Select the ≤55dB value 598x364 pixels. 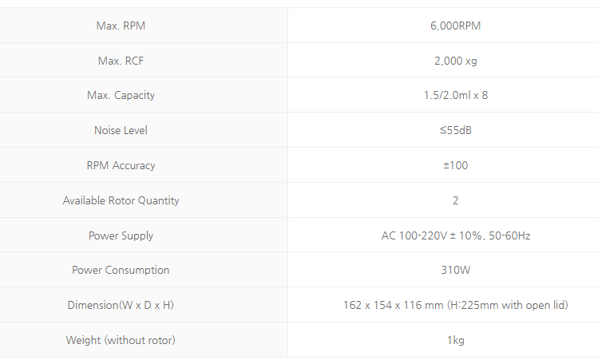coord(455,130)
